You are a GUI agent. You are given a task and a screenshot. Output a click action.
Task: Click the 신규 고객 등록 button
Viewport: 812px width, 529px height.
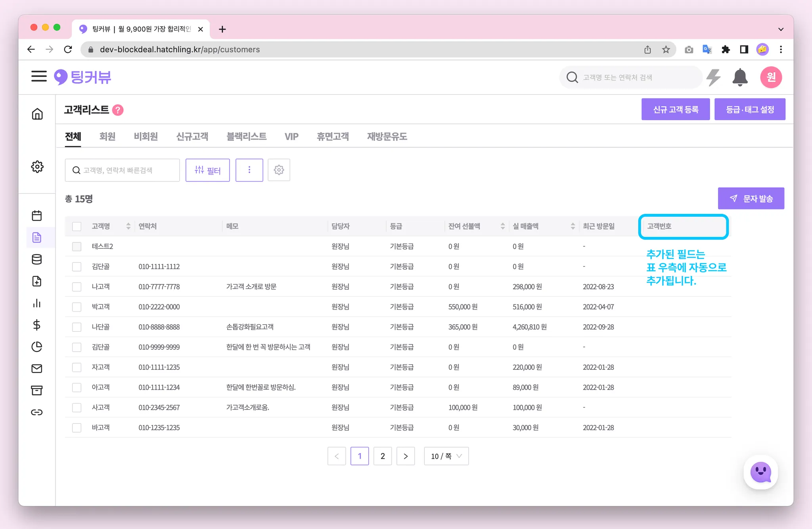pos(675,109)
